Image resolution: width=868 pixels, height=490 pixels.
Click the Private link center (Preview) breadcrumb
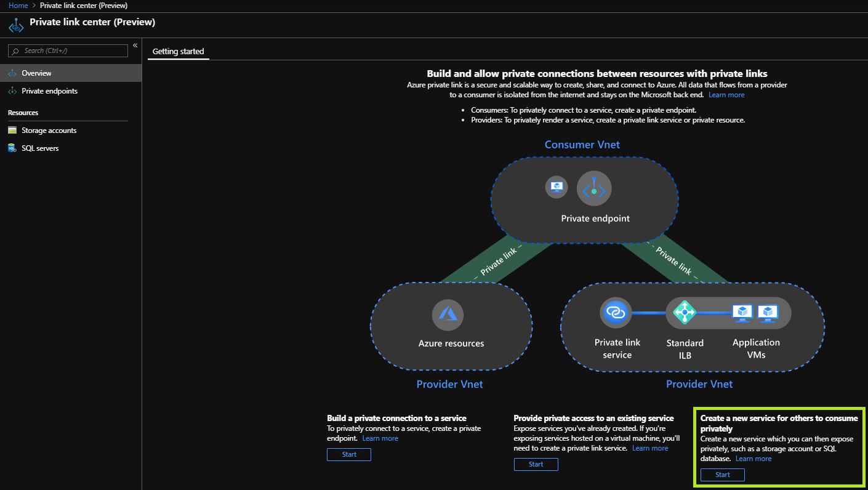(x=84, y=6)
